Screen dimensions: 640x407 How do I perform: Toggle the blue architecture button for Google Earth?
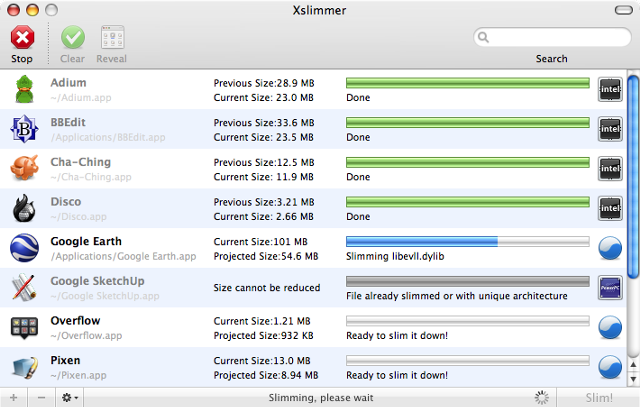point(610,248)
